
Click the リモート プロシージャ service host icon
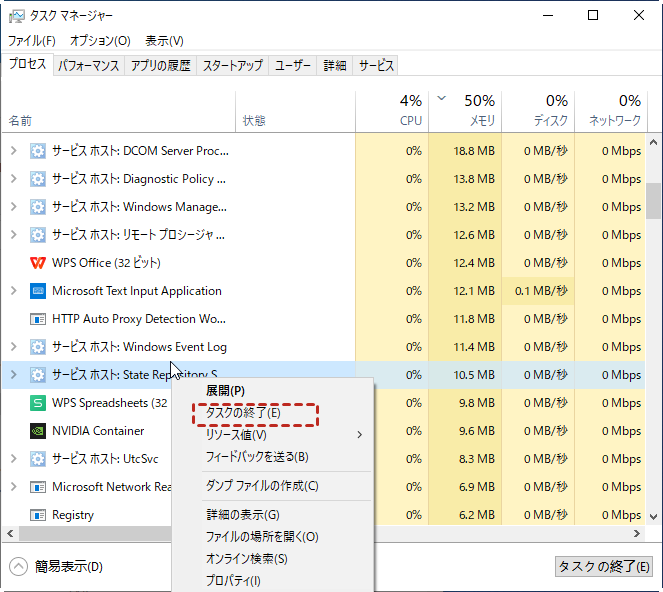38,235
